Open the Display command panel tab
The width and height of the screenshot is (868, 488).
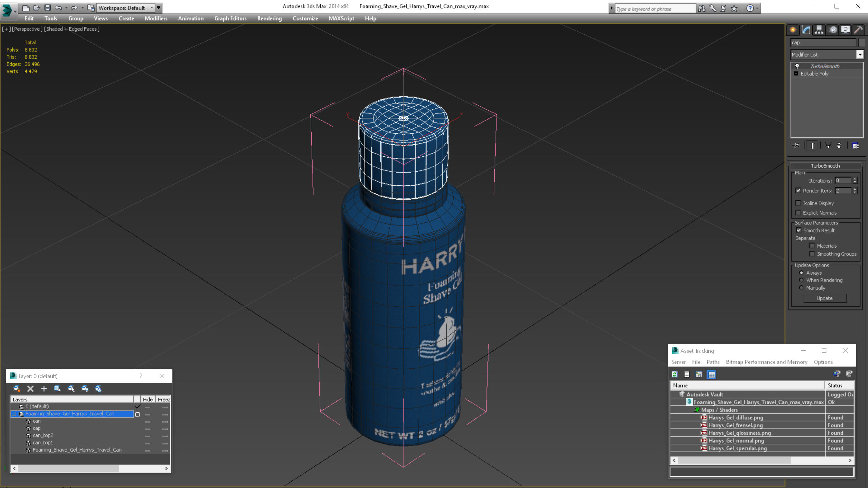click(845, 30)
